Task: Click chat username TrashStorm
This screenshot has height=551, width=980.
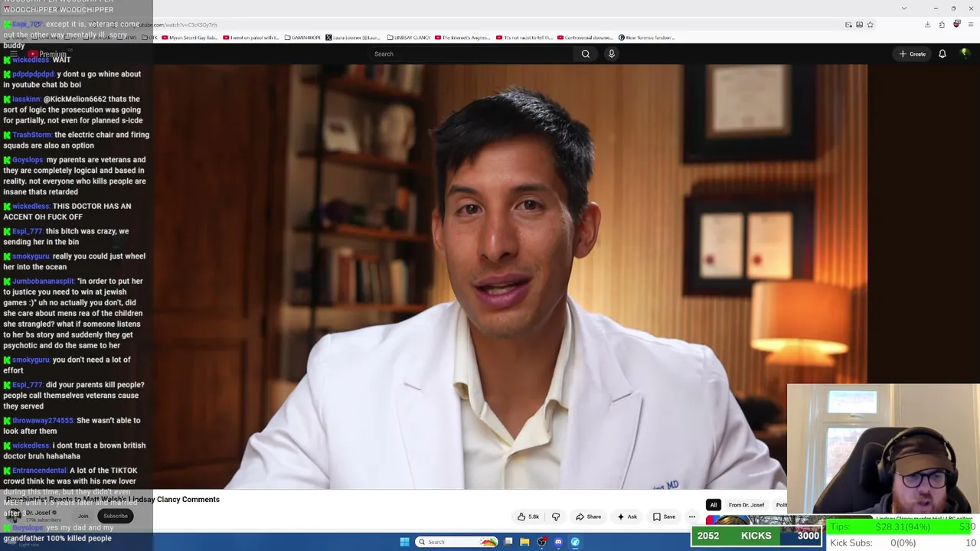Action: tap(31, 135)
